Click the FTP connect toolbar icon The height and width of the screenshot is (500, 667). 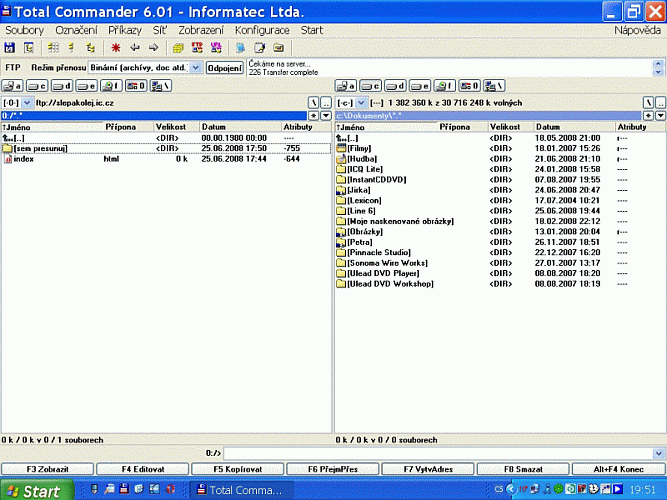(x=197, y=47)
